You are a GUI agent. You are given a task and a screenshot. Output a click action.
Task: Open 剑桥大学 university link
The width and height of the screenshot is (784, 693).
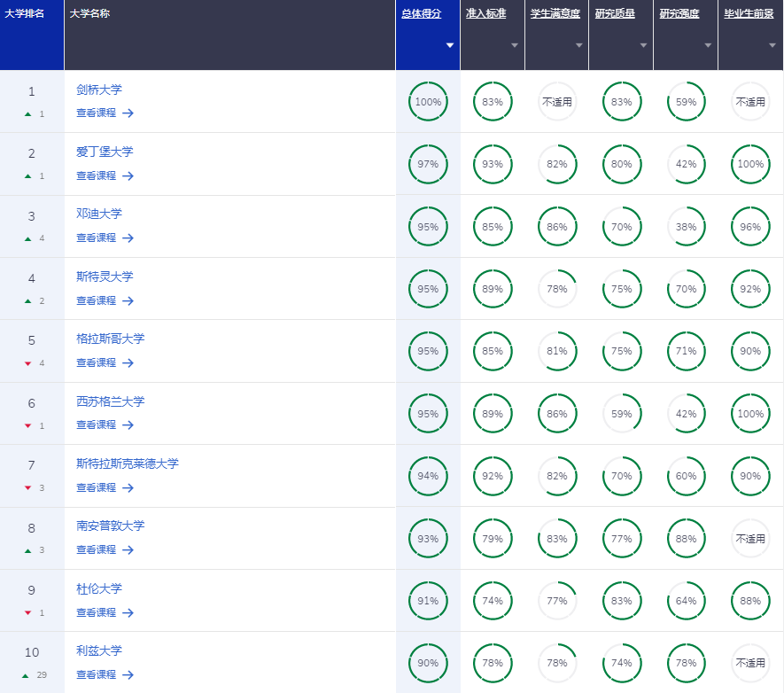pyautogui.click(x=99, y=90)
